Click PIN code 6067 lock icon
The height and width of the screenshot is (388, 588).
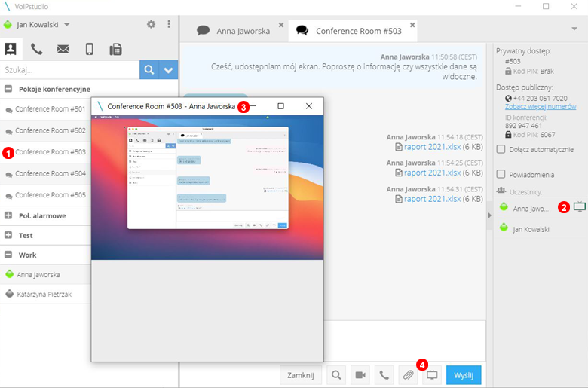[508, 134]
